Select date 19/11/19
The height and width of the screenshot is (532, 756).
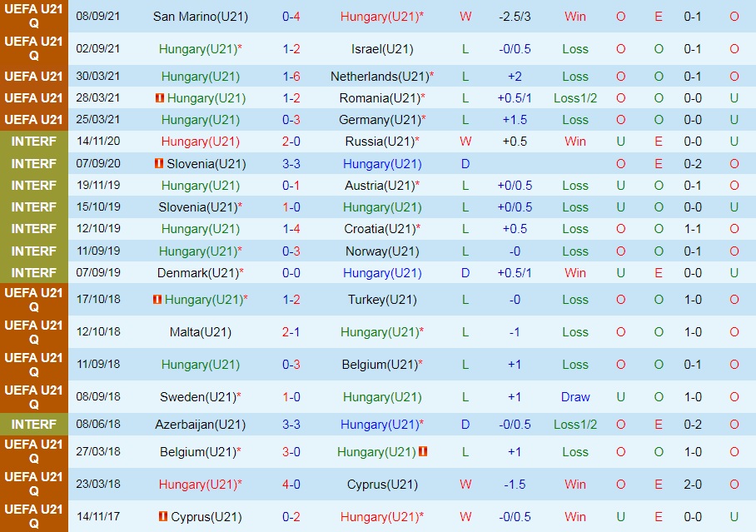pyautogui.click(x=98, y=185)
